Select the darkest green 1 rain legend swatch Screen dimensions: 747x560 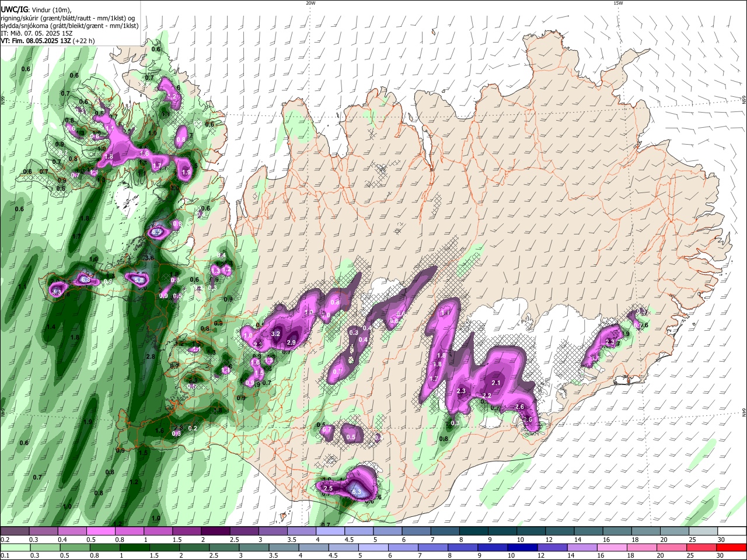coord(134,548)
